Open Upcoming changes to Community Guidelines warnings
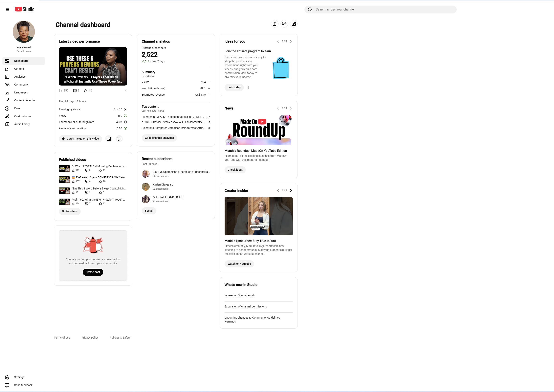This screenshot has width=554, height=392. click(x=252, y=320)
